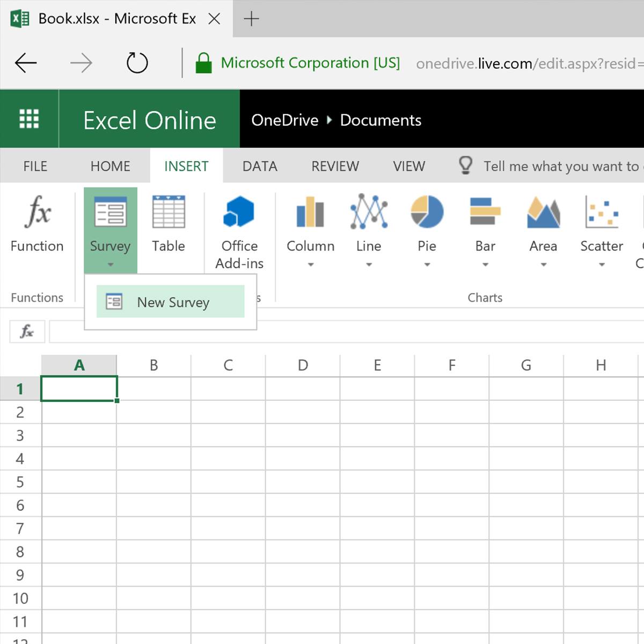Open the Documents breadcrumb link

click(x=380, y=120)
